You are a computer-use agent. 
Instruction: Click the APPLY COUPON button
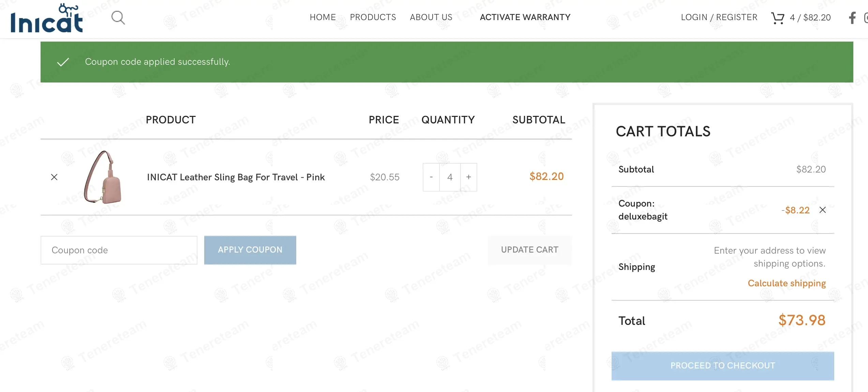[250, 250]
